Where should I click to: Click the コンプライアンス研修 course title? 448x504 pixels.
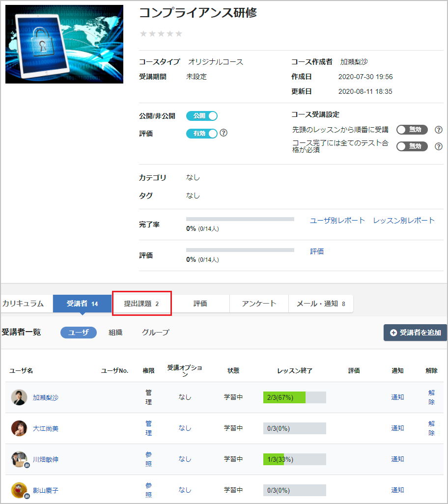[x=198, y=13]
